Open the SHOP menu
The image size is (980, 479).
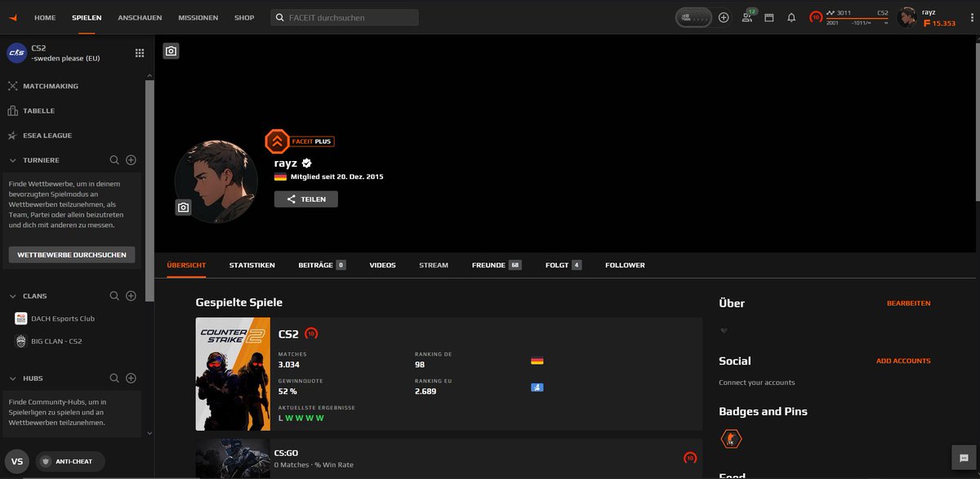point(244,17)
